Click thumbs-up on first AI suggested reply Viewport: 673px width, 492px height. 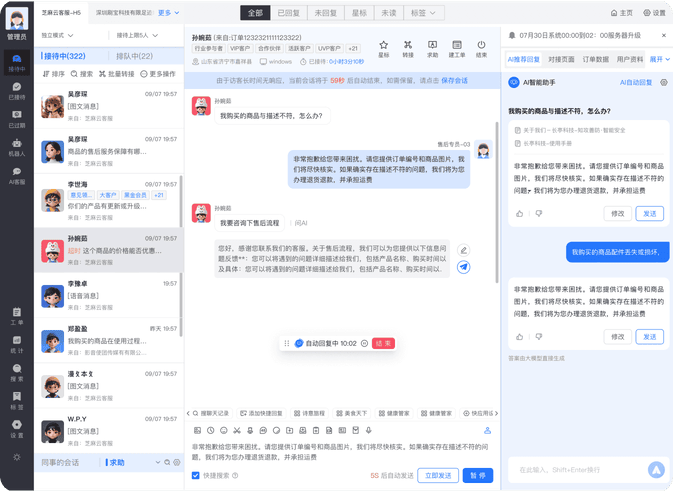520,213
